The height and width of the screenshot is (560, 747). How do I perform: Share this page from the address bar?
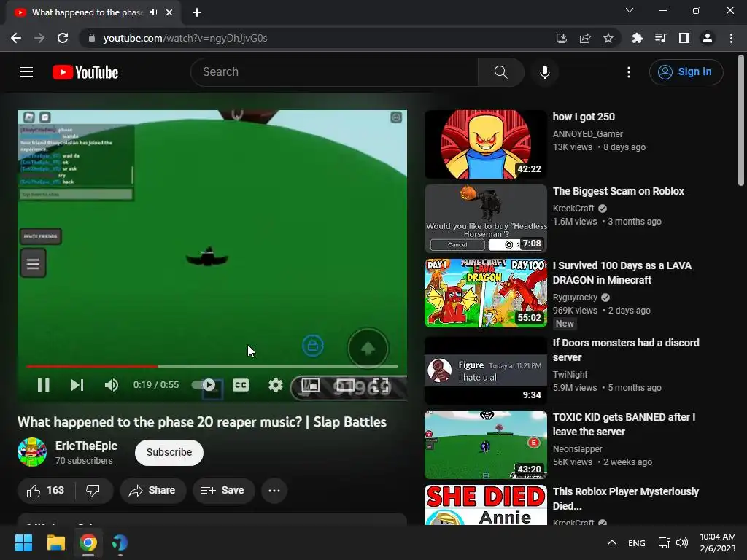pos(585,38)
